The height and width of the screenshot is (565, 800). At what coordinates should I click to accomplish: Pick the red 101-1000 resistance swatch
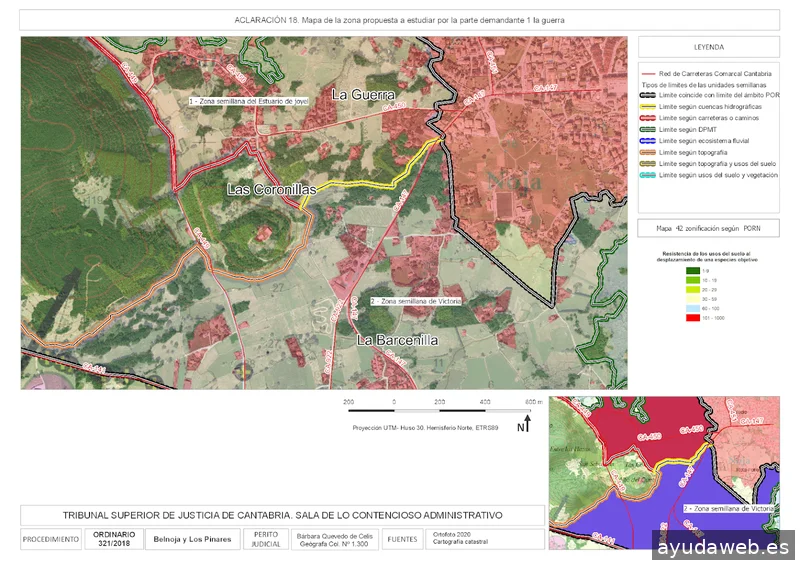tap(692, 317)
